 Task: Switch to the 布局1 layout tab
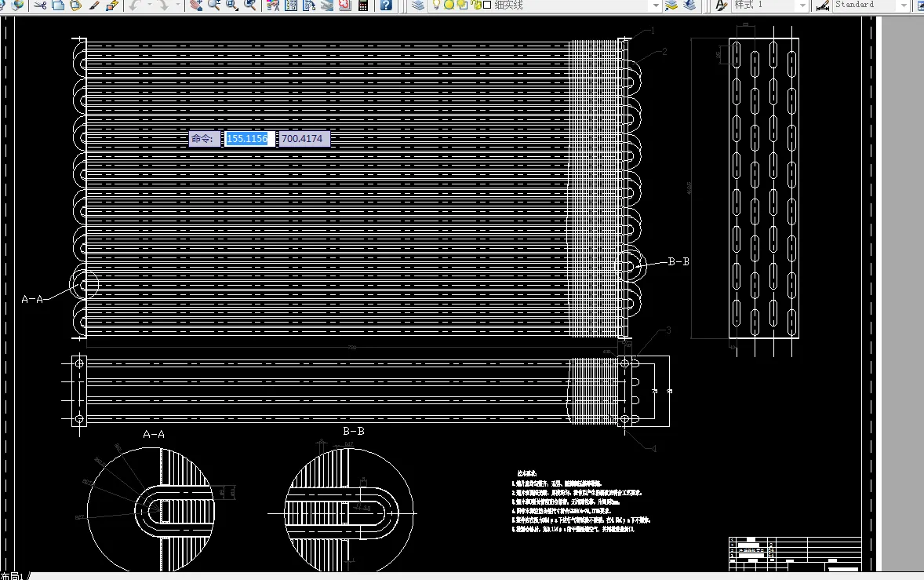pyautogui.click(x=12, y=576)
